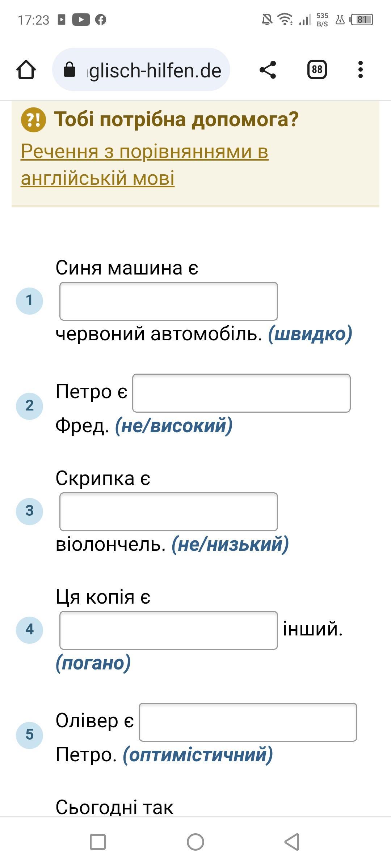Focus the answer field after Олівер є
391x868 pixels.
point(248,722)
